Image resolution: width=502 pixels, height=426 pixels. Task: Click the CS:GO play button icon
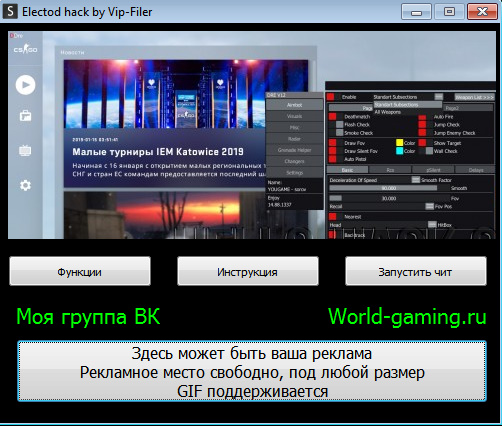pyautogui.click(x=25, y=85)
